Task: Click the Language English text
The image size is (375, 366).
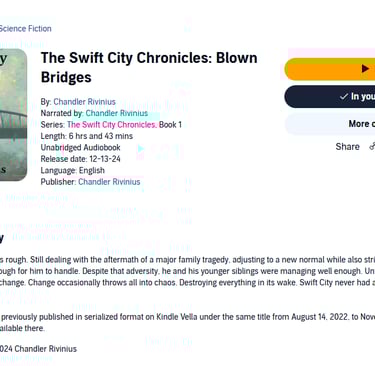Action: tap(73, 170)
